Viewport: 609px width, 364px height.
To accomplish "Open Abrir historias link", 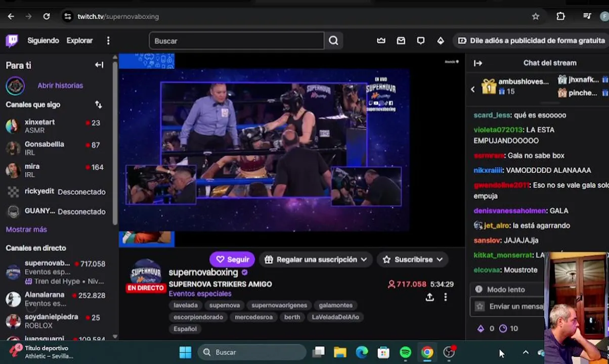I will pyautogui.click(x=60, y=85).
